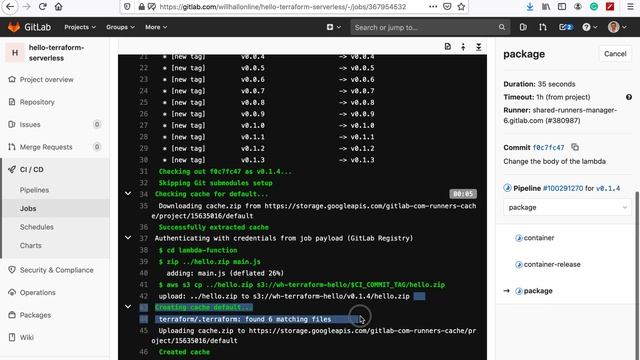Open the Firefox account icon

[x=578, y=7]
